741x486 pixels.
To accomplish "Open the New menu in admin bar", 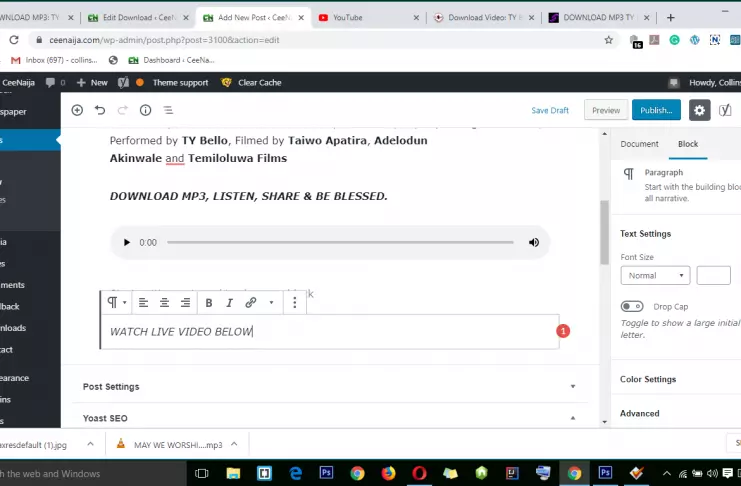I will pyautogui.click(x=92, y=82).
